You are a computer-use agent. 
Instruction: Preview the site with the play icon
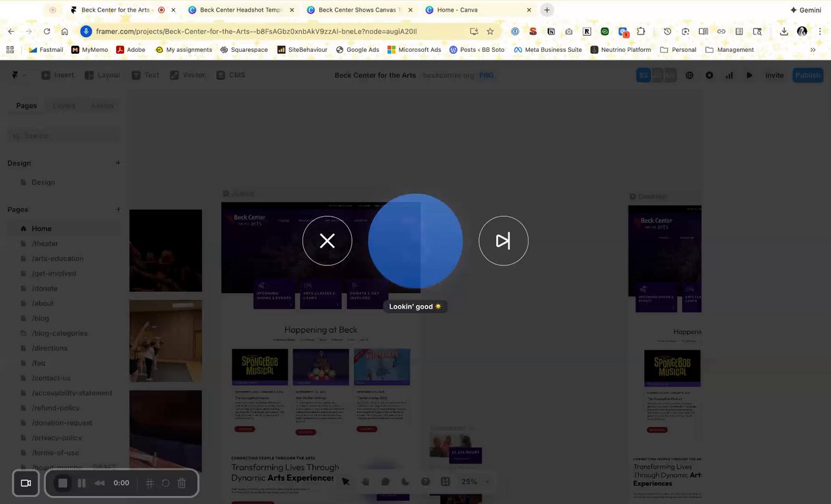coord(749,75)
